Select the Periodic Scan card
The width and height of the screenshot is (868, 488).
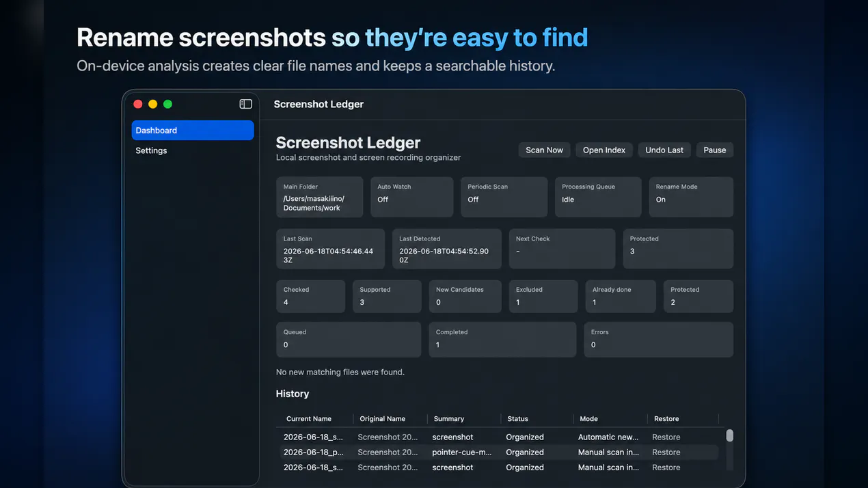coord(504,198)
